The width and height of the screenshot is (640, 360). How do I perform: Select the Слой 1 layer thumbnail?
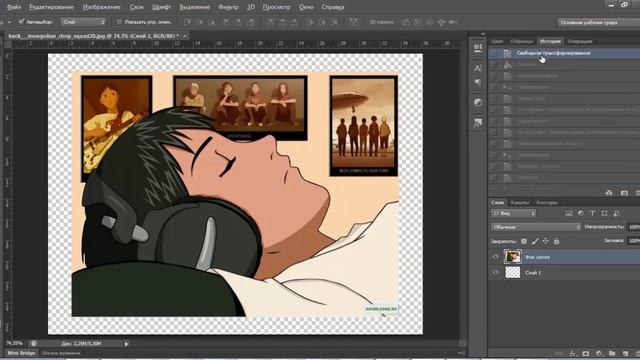click(x=513, y=272)
